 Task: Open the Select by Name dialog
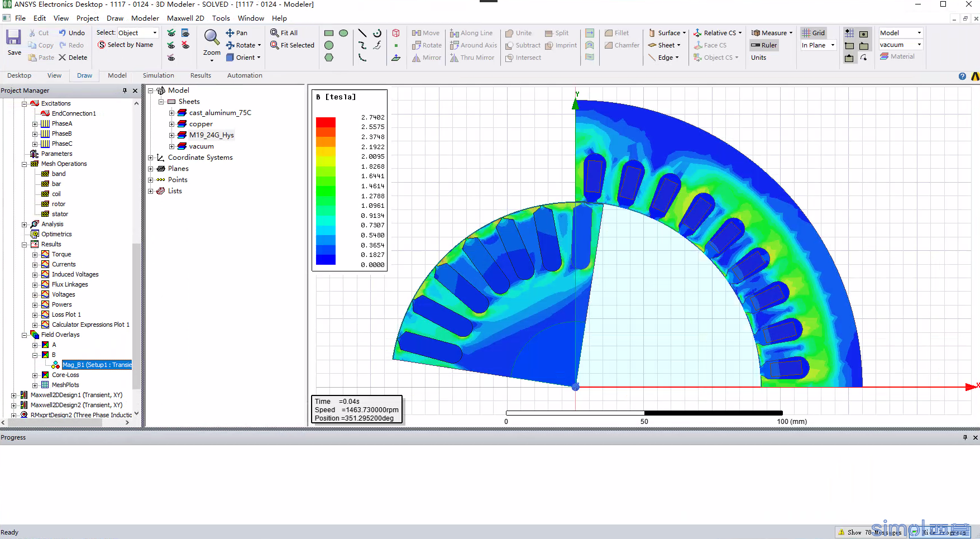[x=126, y=45]
